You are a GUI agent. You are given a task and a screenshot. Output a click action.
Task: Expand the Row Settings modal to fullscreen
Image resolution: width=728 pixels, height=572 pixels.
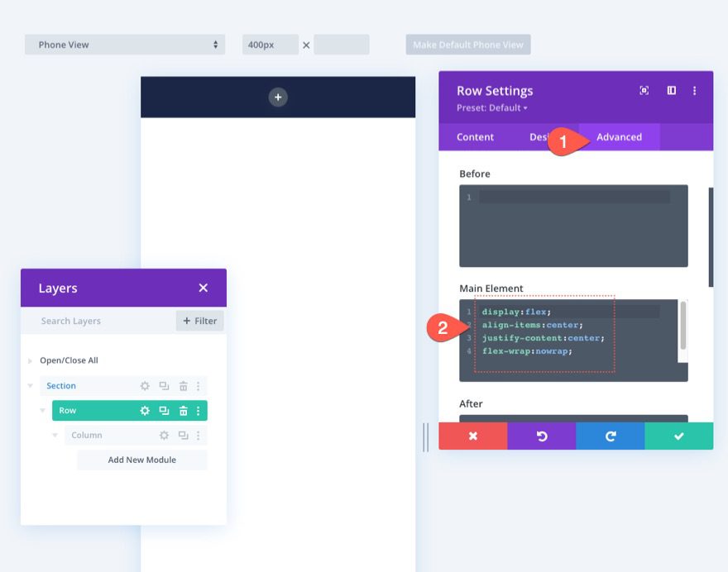(644, 90)
